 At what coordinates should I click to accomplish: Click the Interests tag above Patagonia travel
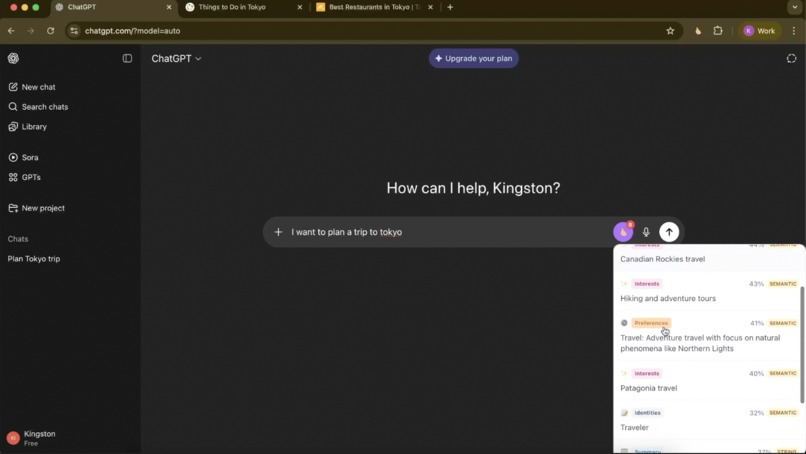click(x=647, y=373)
